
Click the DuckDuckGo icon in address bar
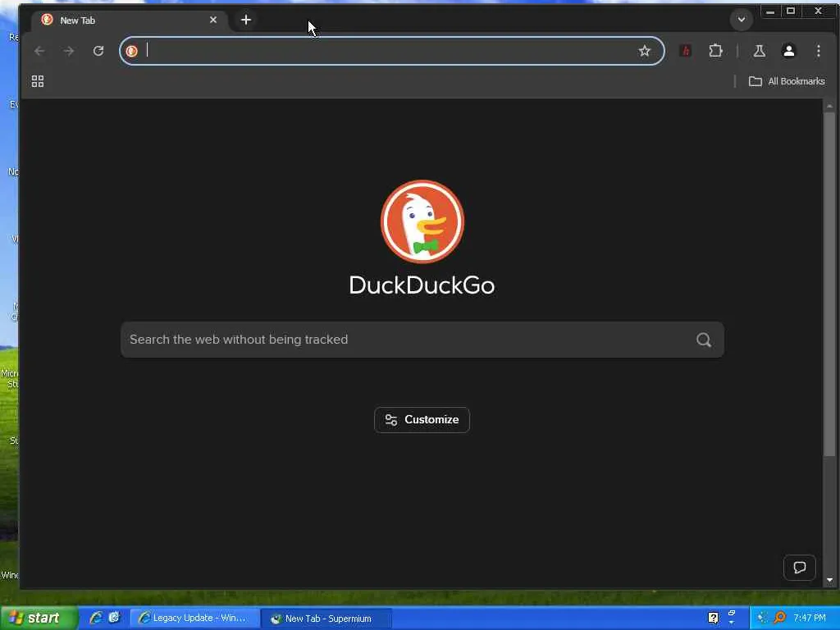click(x=132, y=51)
